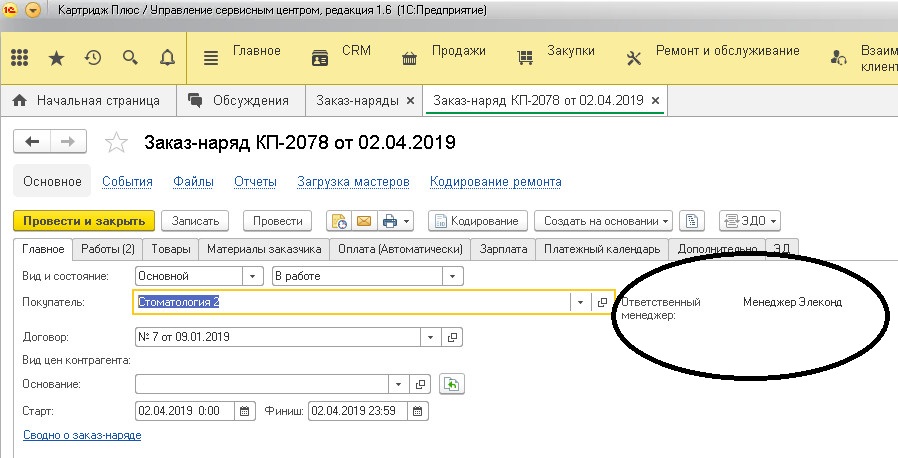Click the search magnifier icon
This screenshot has height=458, width=898.
click(129, 59)
